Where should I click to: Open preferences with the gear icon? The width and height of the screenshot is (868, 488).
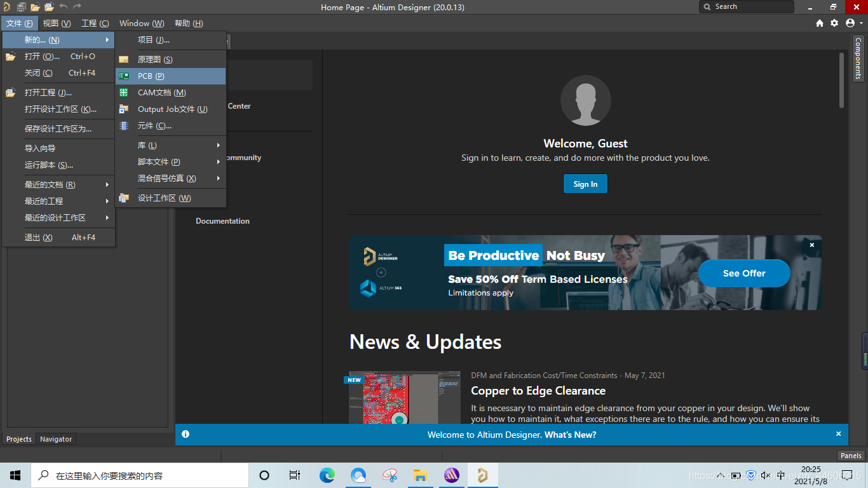click(x=834, y=23)
